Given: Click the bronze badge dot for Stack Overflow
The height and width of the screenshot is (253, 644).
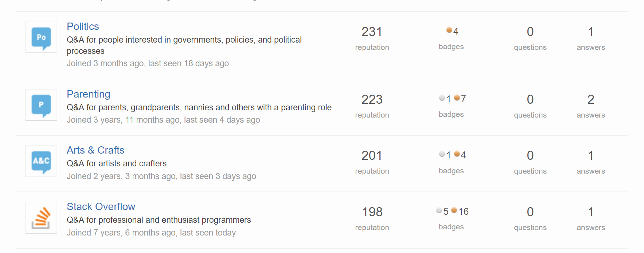Looking at the screenshot, I should [454, 210].
